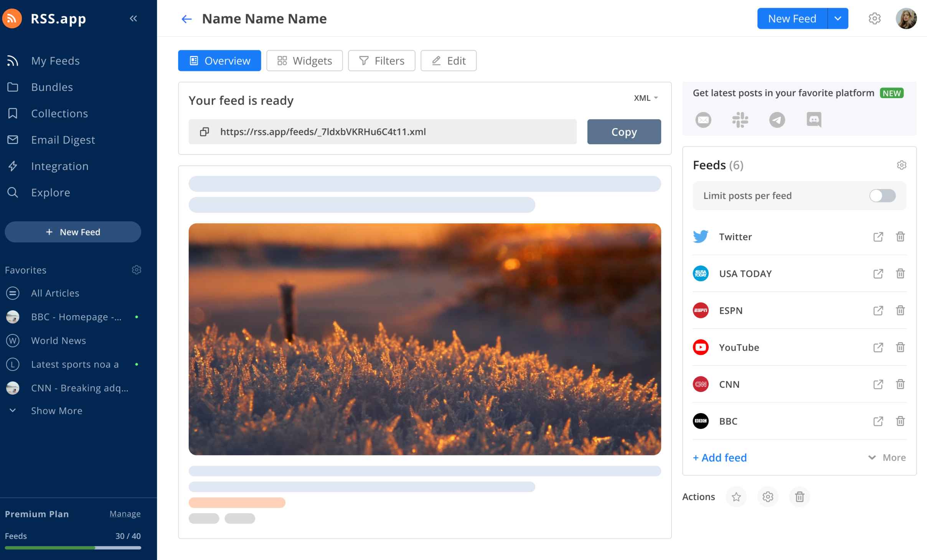Click the Copy feed URL button

[624, 131]
